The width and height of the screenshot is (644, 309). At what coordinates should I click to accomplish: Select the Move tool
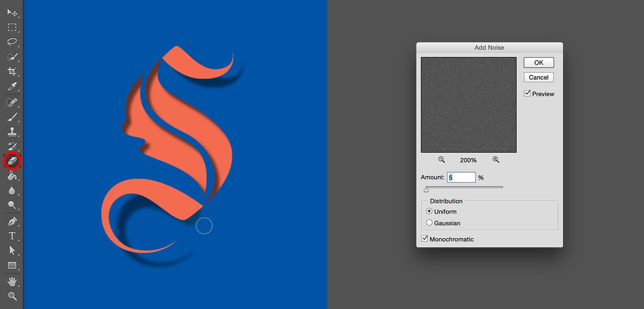(x=12, y=13)
